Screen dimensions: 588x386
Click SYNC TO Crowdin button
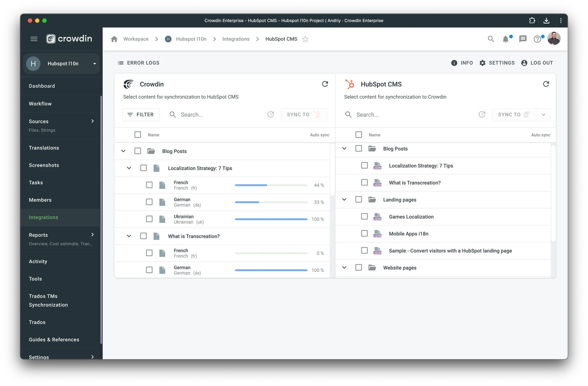[514, 115]
